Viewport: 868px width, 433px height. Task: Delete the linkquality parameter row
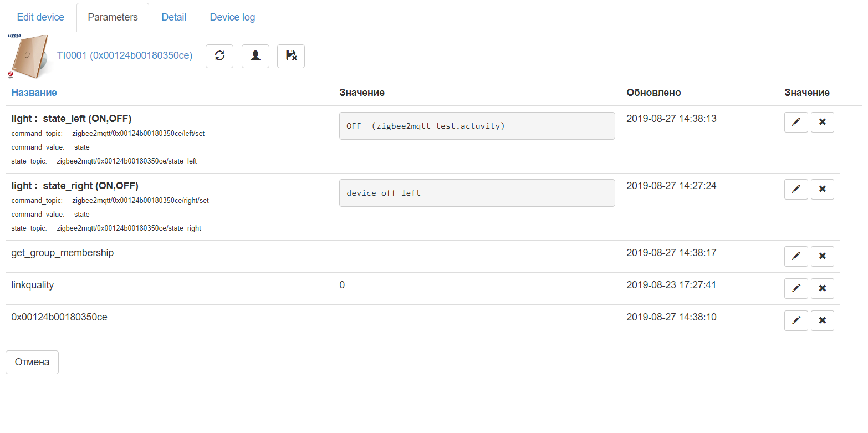[823, 288]
